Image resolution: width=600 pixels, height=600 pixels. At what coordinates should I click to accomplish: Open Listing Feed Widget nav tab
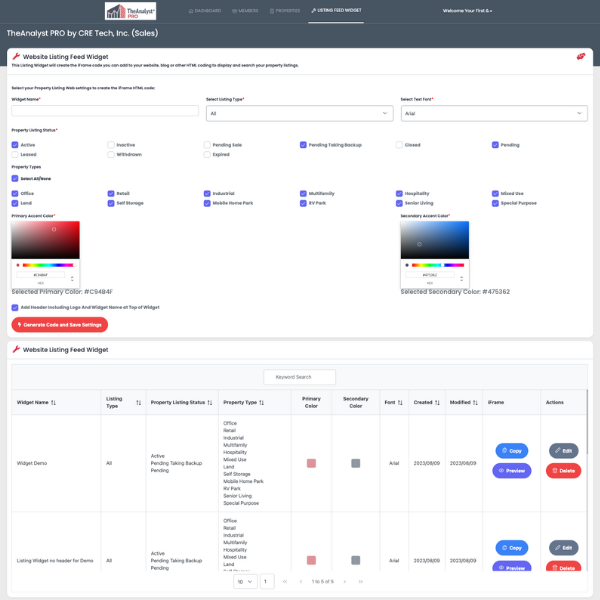coord(336,10)
